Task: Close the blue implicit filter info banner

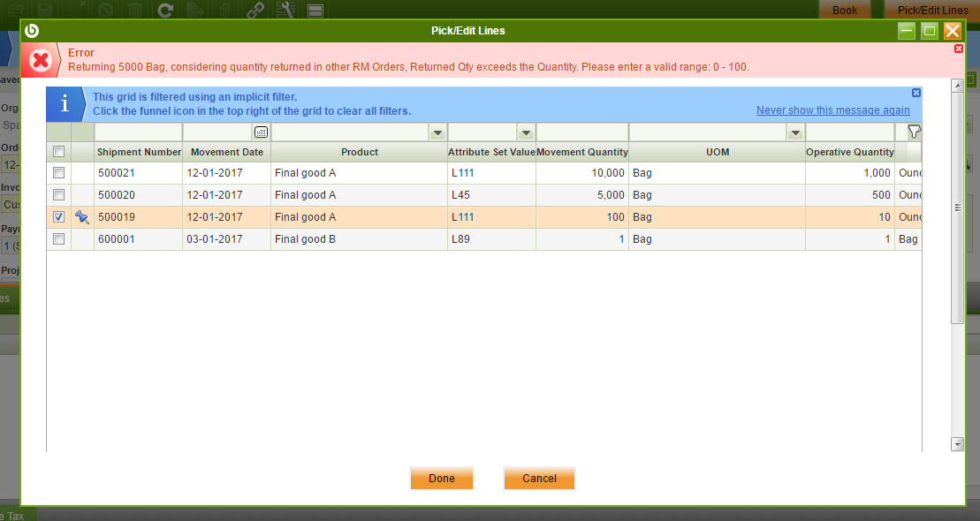Action: coord(915,93)
